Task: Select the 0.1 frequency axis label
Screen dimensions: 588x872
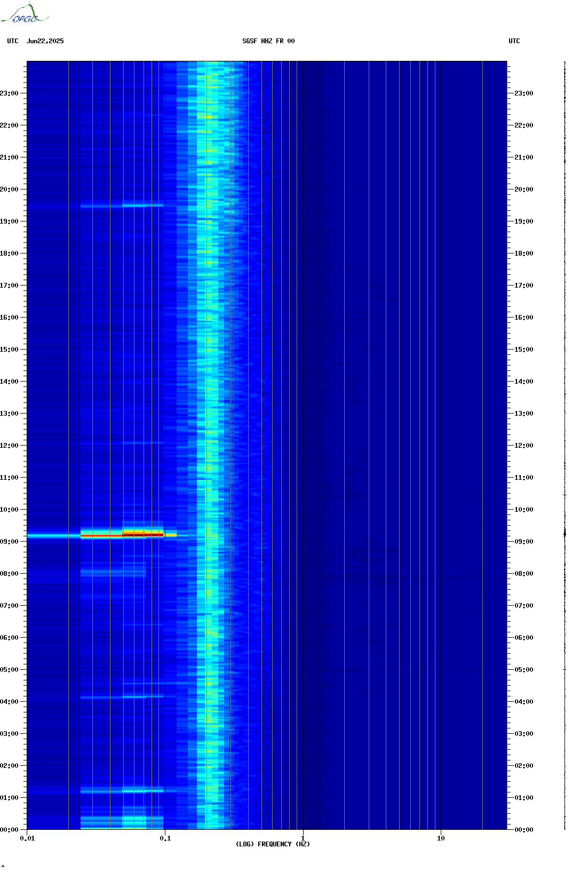Action: 165,838
